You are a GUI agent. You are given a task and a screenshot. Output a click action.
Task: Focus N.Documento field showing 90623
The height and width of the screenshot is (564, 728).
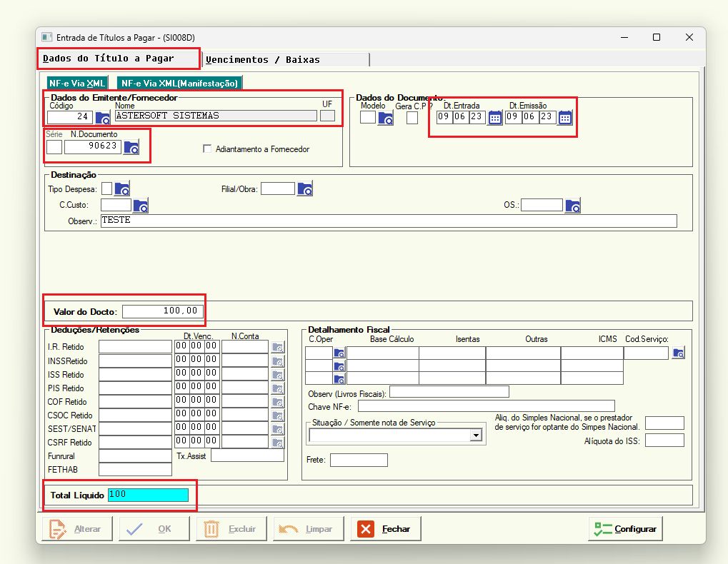pos(93,147)
